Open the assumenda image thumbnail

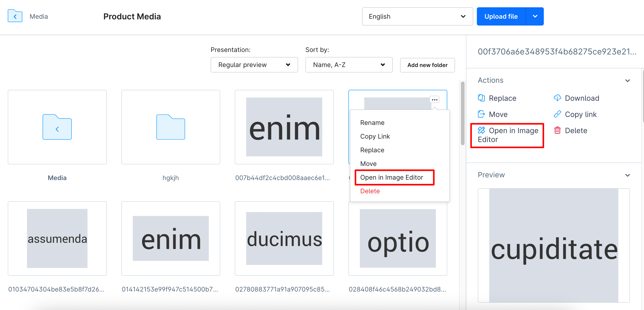57,238
